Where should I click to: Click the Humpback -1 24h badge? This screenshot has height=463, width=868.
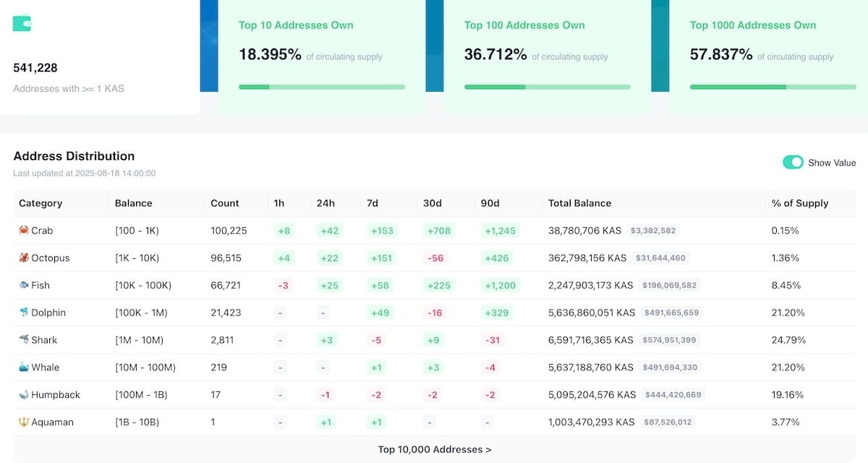[325, 395]
